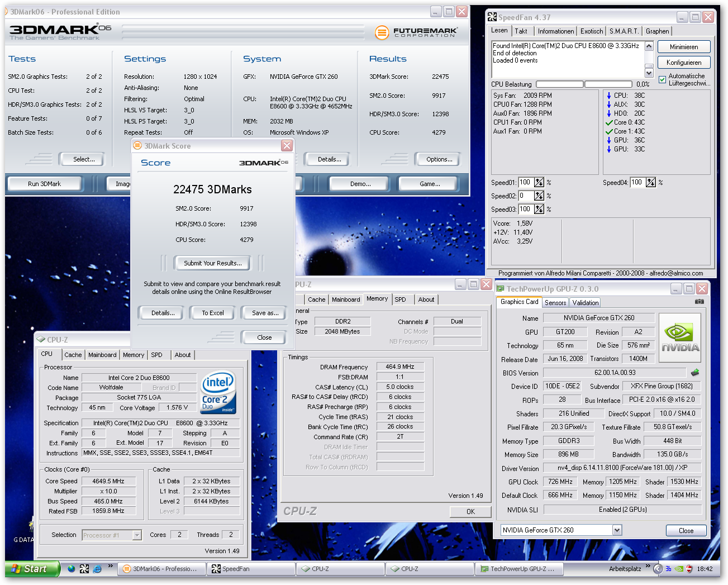Viewport: 728px width, 585px height.
Task: Click the GPU-Z screenshot camera icon
Action: pyautogui.click(x=699, y=302)
